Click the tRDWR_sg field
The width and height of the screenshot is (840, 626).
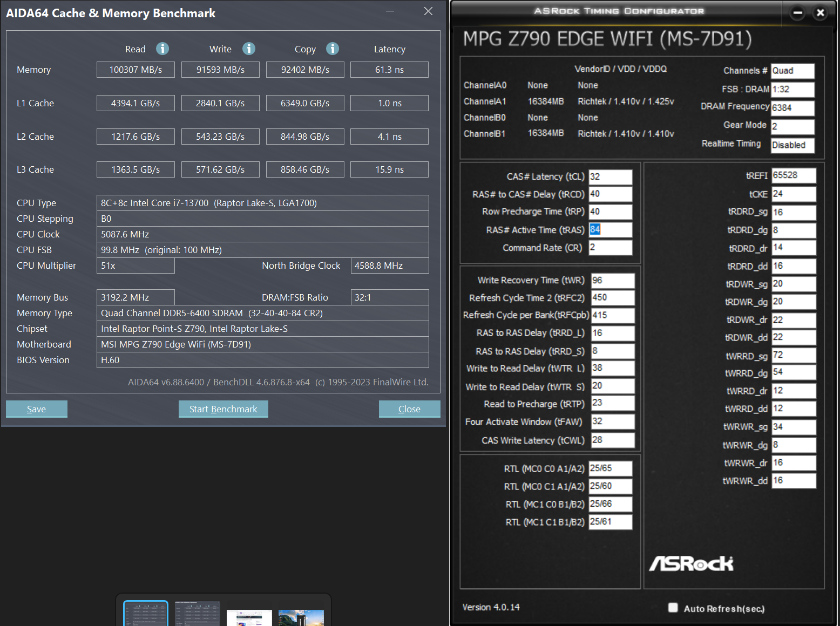click(794, 284)
